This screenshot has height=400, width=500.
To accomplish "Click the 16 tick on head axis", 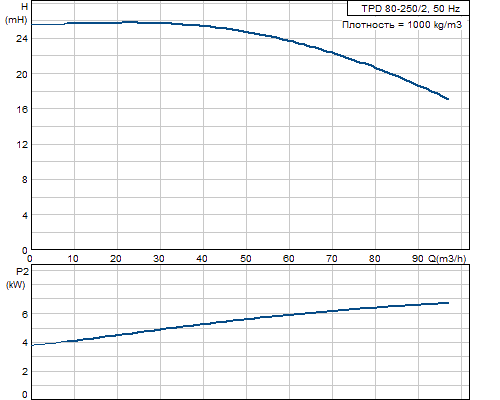I will [22, 109].
